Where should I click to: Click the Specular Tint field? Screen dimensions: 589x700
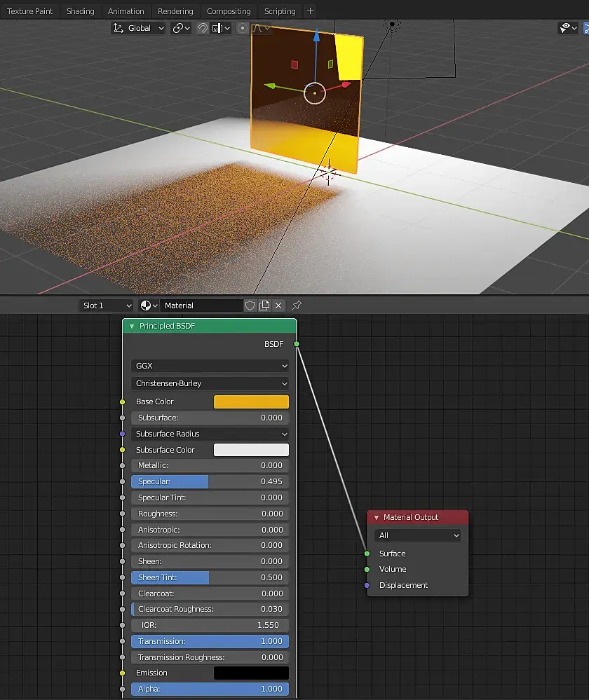point(210,497)
